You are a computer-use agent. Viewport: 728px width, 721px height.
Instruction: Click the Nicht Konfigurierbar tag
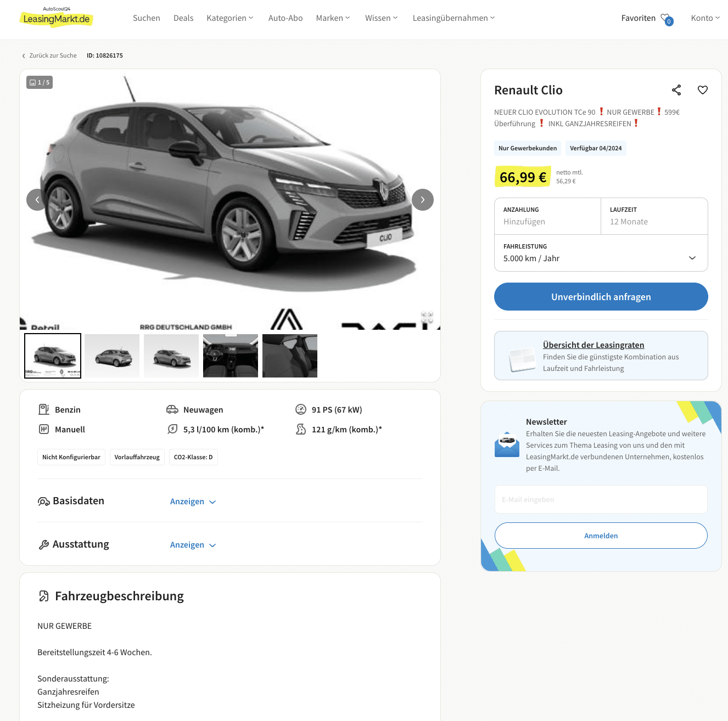(x=71, y=457)
